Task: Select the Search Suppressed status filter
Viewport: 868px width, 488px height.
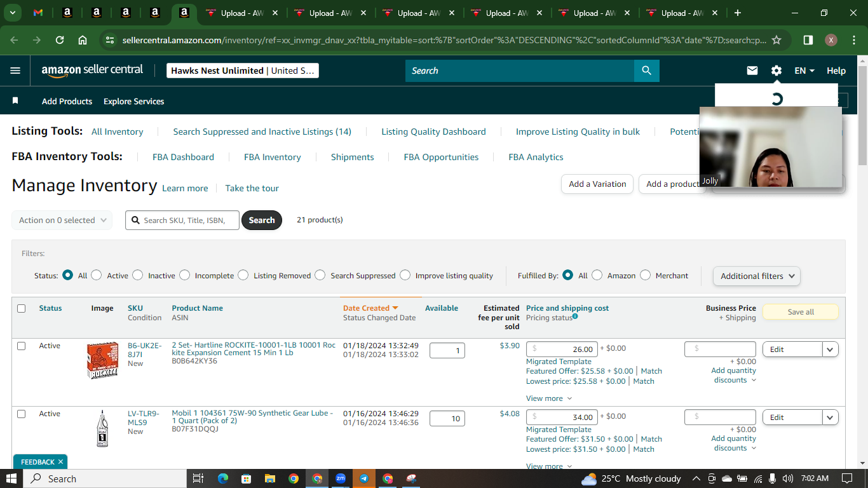Action: click(320, 275)
